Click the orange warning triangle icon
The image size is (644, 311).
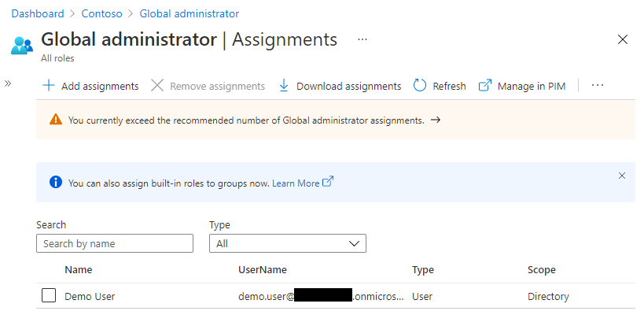pos(56,120)
